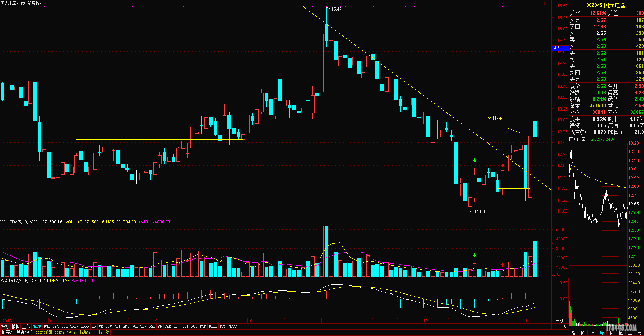Click the green arrow marker in volume panel
The image size is (644, 336).
point(475,255)
